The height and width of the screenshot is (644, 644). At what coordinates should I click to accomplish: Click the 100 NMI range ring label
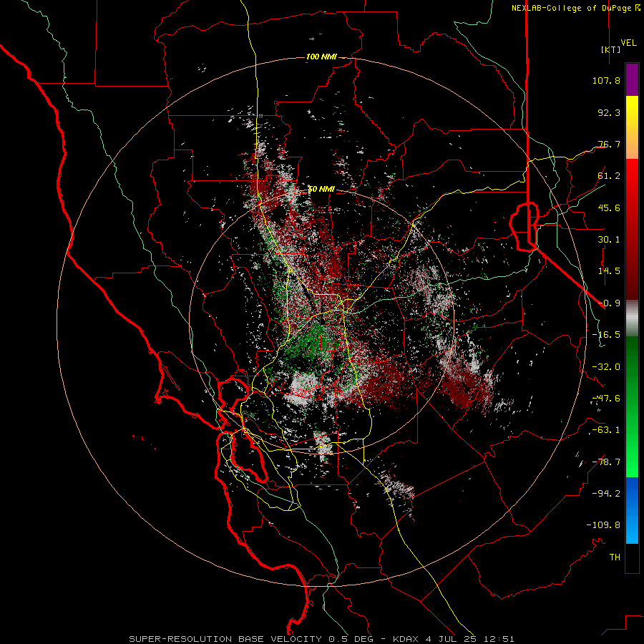(321, 57)
